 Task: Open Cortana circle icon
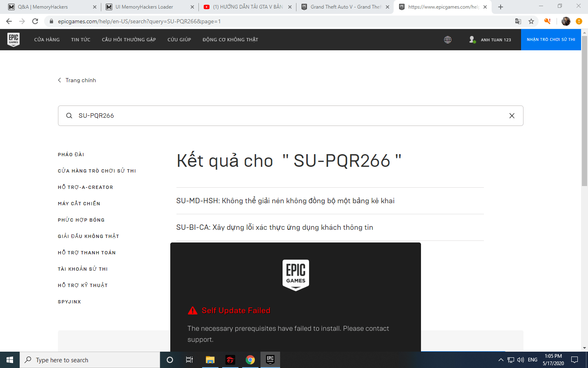point(170,360)
